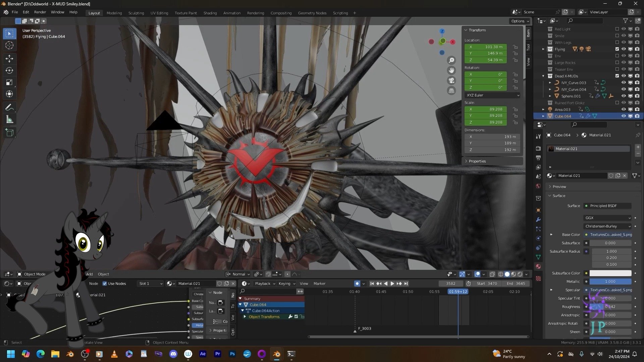Click the pan view hand icon

tap(451, 70)
